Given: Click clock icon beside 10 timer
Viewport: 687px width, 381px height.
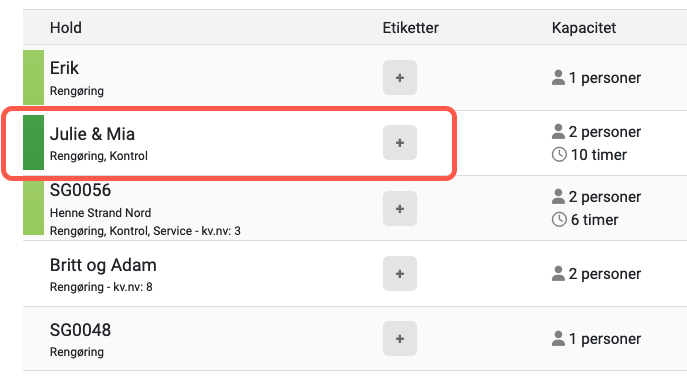Looking at the screenshot, I should (x=559, y=154).
